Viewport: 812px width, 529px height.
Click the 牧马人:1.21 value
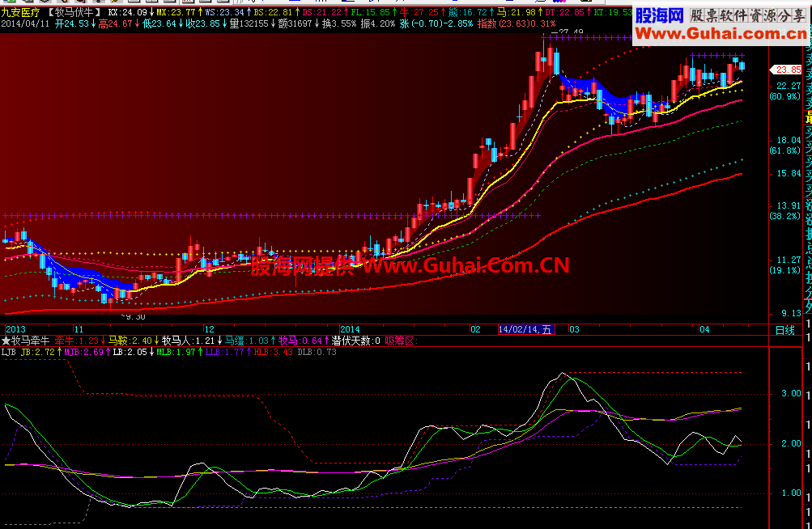coord(189,341)
